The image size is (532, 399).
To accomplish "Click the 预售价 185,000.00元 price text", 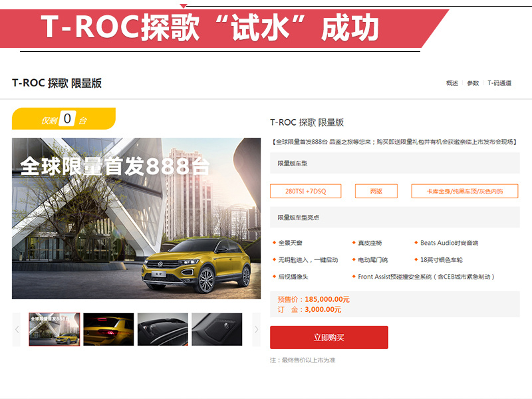I will pos(313,299).
